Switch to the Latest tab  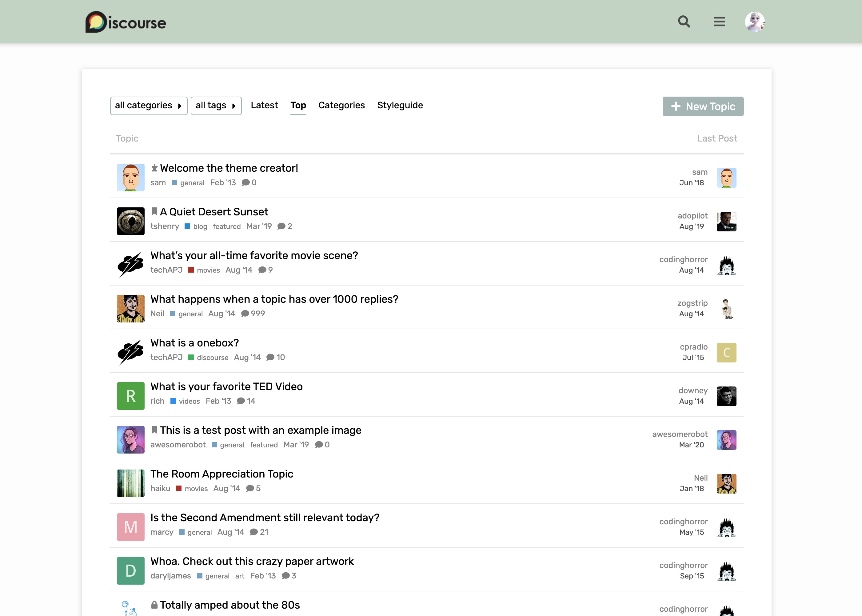point(264,105)
